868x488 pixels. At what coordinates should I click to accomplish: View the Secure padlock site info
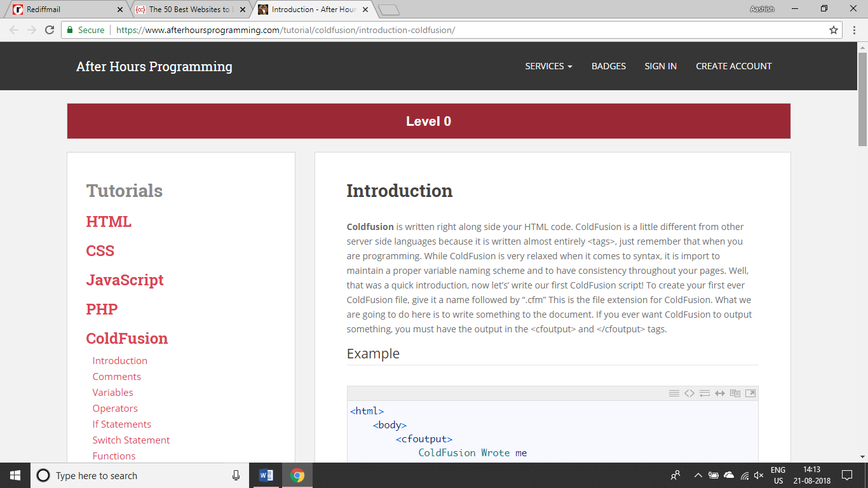click(86, 30)
